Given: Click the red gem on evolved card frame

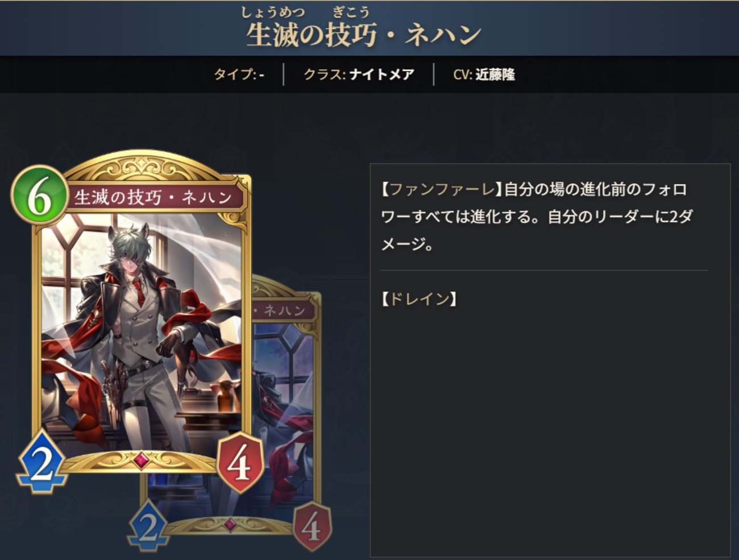Looking at the screenshot, I should [x=230, y=524].
